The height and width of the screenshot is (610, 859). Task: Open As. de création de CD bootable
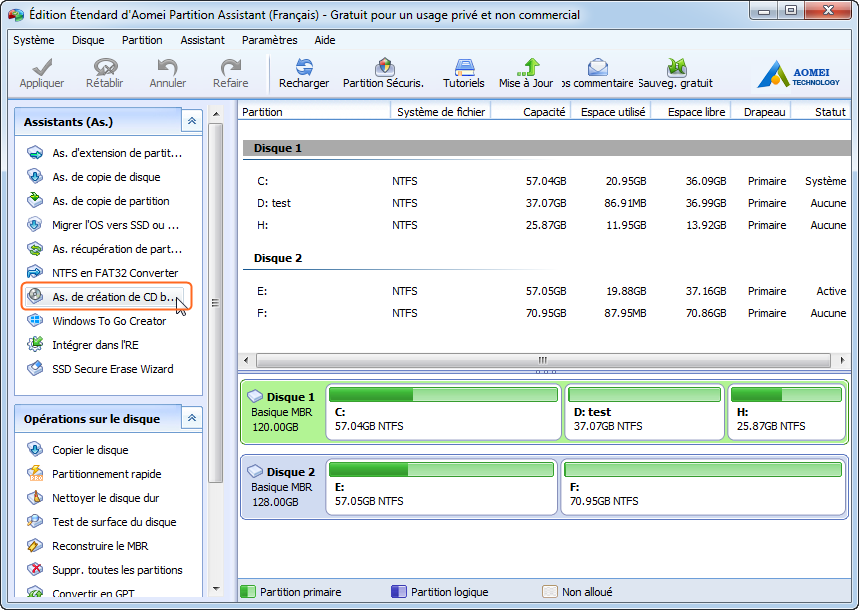tap(104, 297)
